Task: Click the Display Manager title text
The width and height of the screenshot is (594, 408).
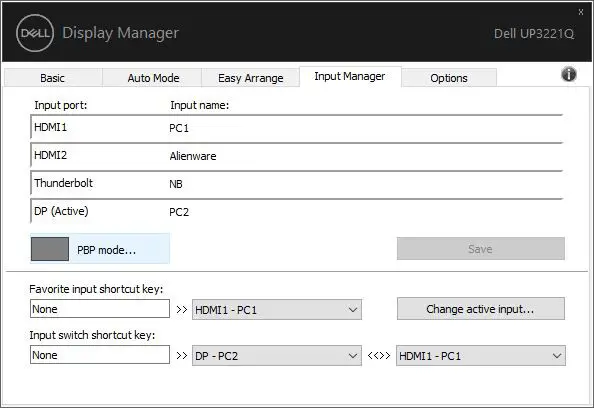Action: [x=120, y=33]
